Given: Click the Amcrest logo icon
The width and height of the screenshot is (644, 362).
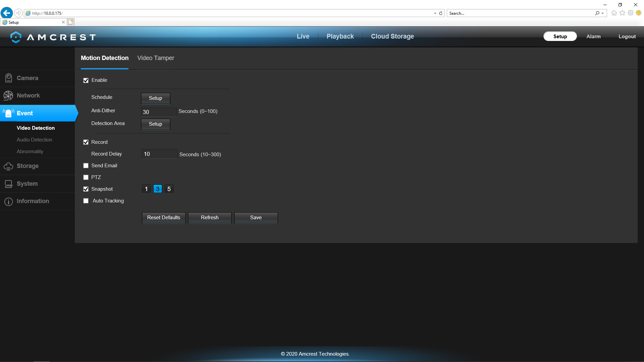Looking at the screenshot, I should pyautogui.click(x=16, y=37).
